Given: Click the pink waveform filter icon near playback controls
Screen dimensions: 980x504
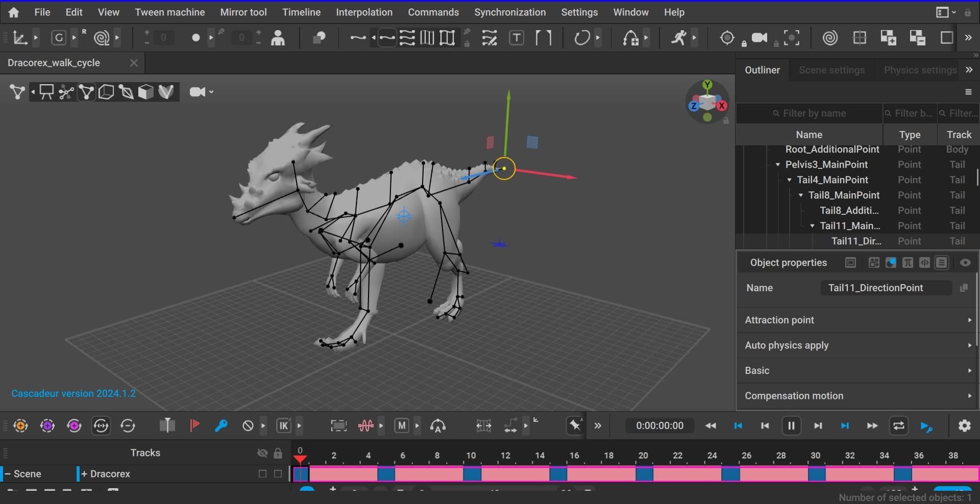Looking at the screenshot, I should click(366, 425).
